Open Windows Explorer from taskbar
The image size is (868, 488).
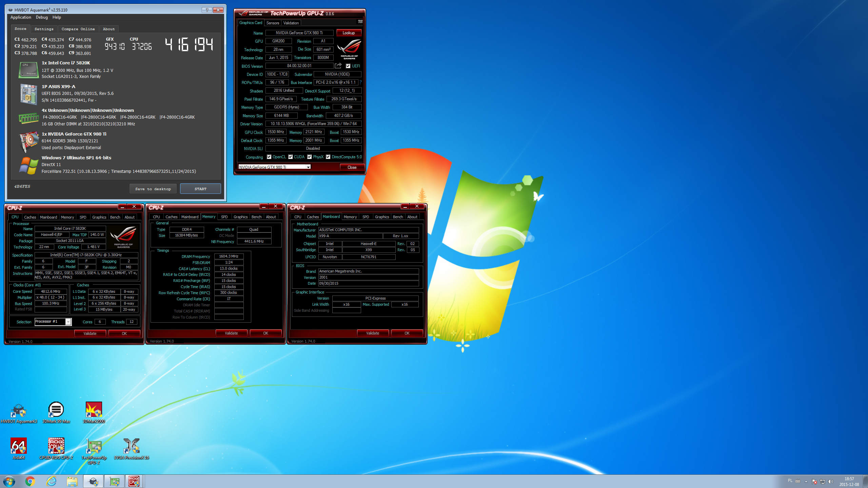(x=72, y=481)
